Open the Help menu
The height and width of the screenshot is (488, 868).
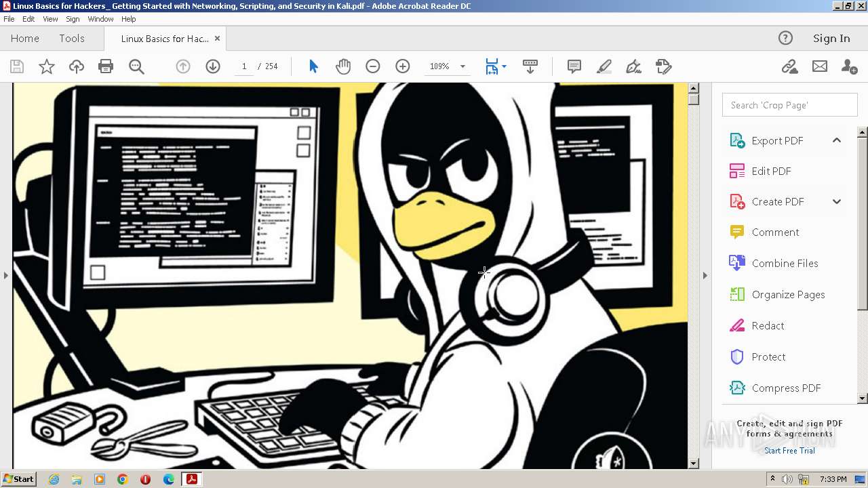pos(128,19)
